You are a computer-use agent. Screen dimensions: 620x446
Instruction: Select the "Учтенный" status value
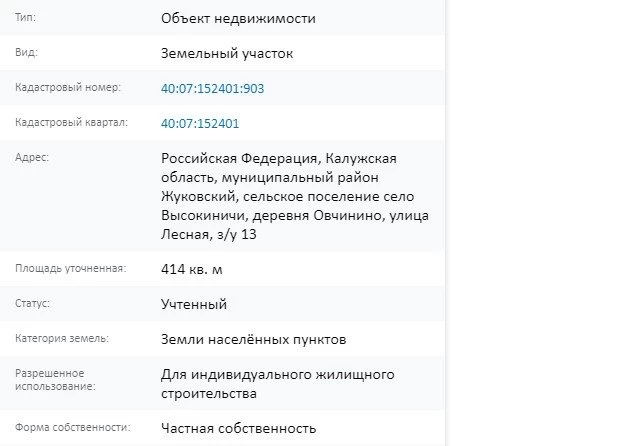tap(194, 304)
